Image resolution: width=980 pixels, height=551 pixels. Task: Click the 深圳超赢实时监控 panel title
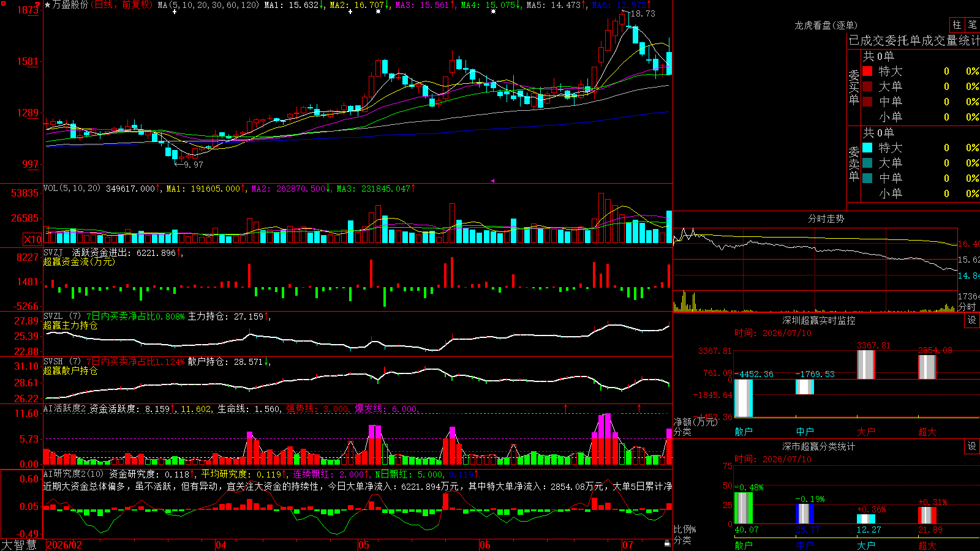(x=819, y=320)
